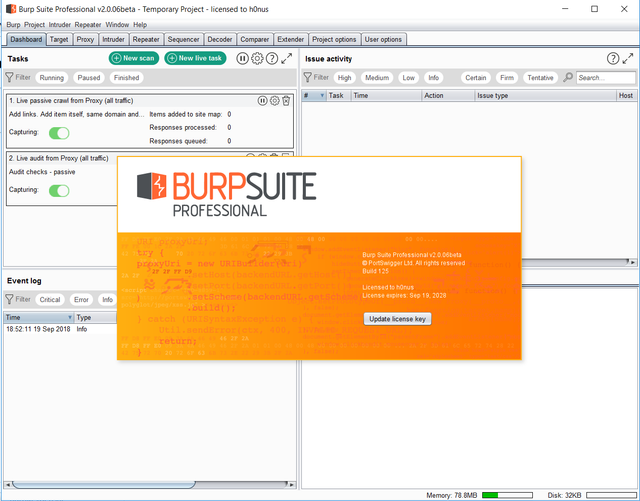640x501 pixels.
Task: Open the Help menu
Action: tap(140, 24)
